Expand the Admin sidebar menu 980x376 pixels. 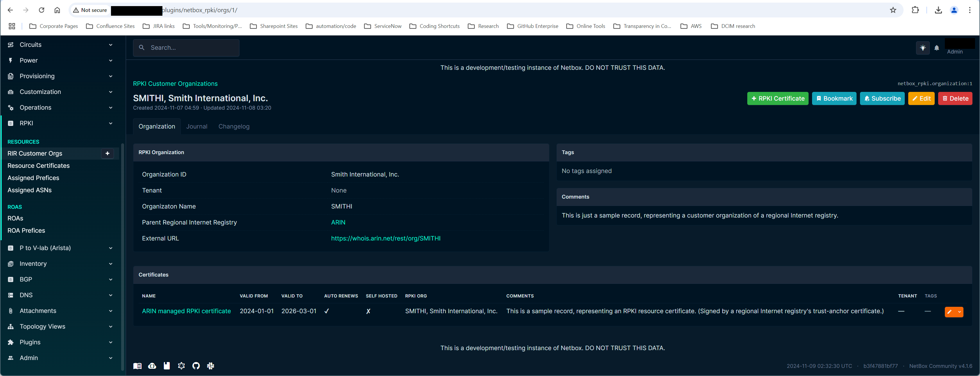[60, 358]
